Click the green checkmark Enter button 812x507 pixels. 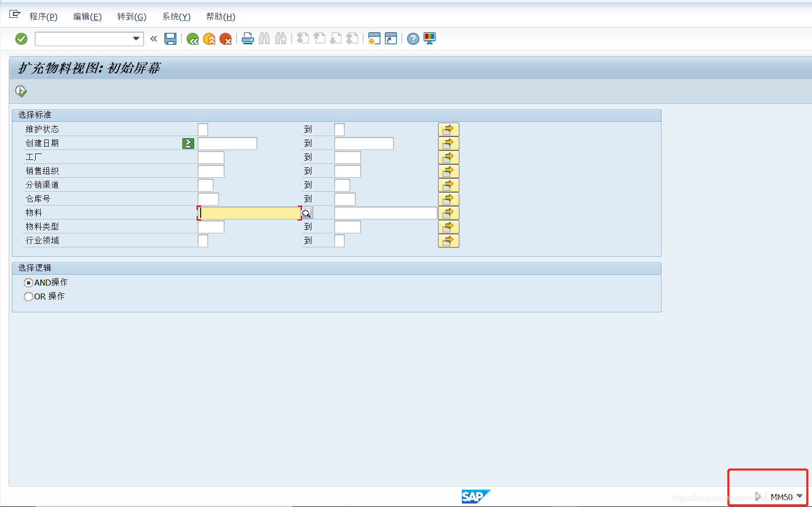point(21,39)
